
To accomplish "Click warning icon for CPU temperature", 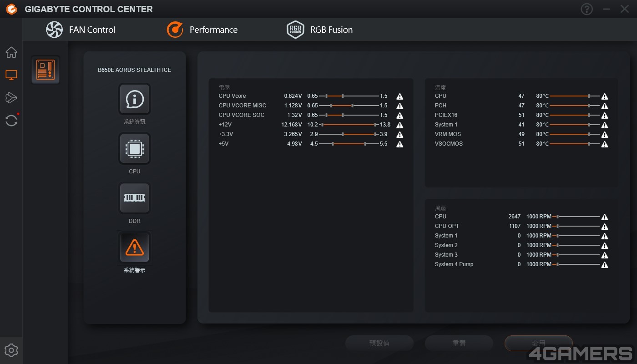I will (x=605, y=96).
